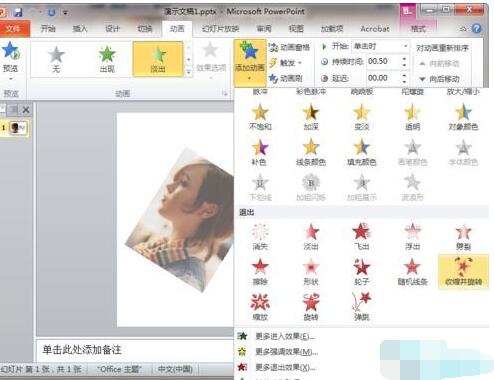Open the 视图 ribbon tab
The width and height of the screenshot is (494, 380).
click(x=296, y=29)
